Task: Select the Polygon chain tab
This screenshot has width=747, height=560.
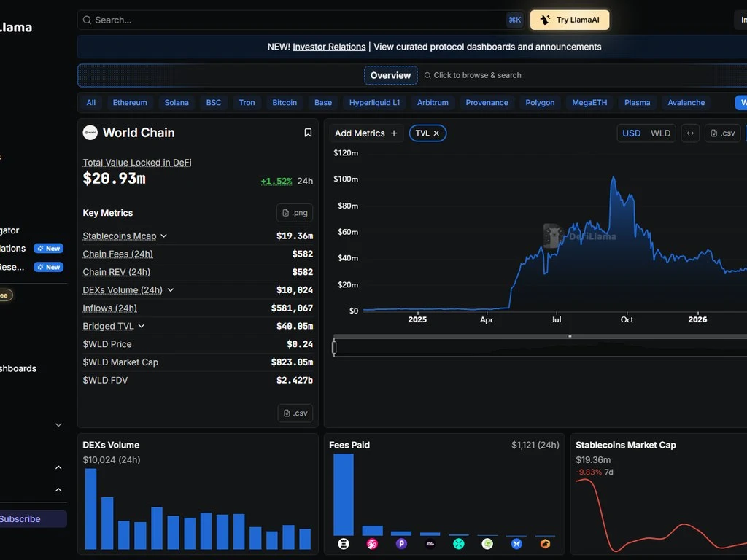Action: 540,102
